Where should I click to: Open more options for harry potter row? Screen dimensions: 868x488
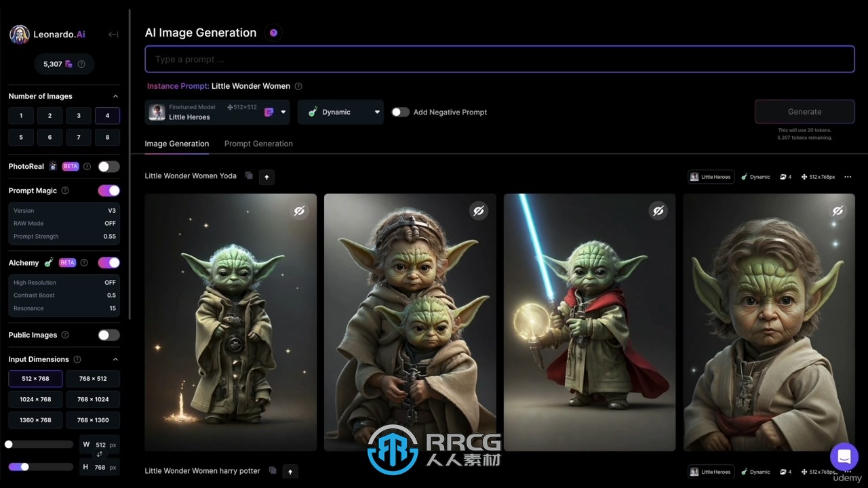(x=848, y=472)
